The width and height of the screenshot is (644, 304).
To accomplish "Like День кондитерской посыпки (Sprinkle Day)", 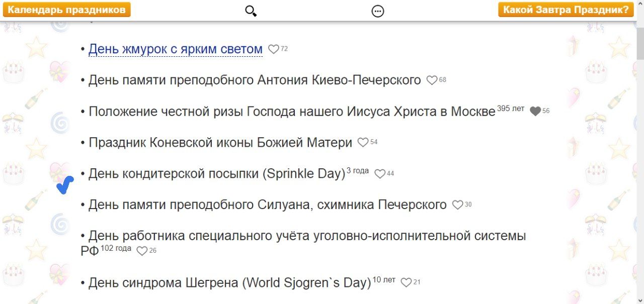I will pyautogui.click(x=380, y=174).
